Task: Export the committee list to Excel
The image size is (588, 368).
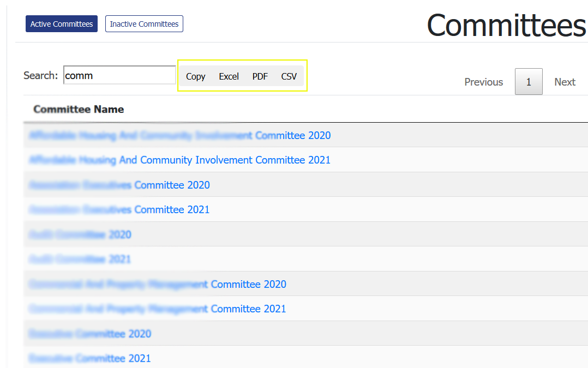Action: (x=229, y=76)
